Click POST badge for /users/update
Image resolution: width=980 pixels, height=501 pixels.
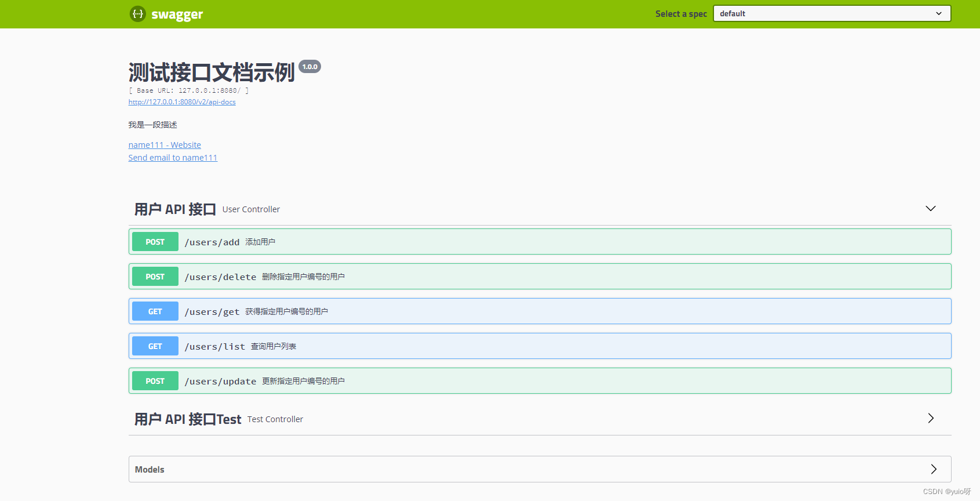(155, 381)
